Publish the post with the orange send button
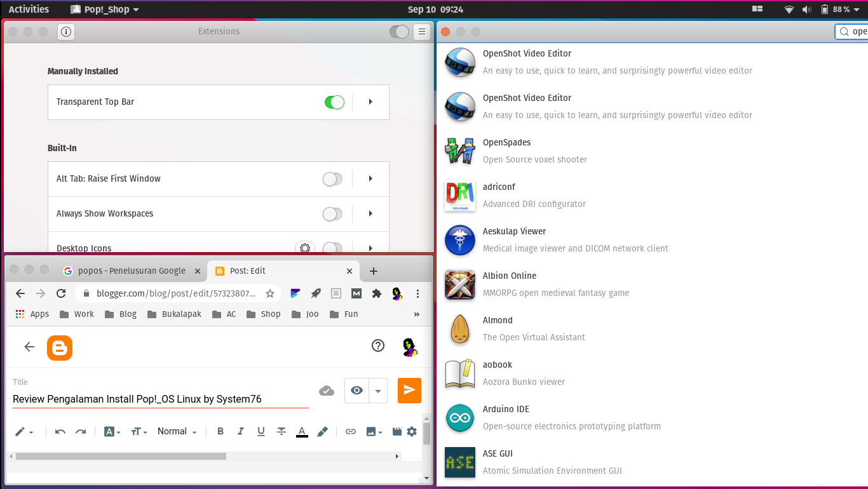The height and width of the screenshot is (489, 868). 409,391
